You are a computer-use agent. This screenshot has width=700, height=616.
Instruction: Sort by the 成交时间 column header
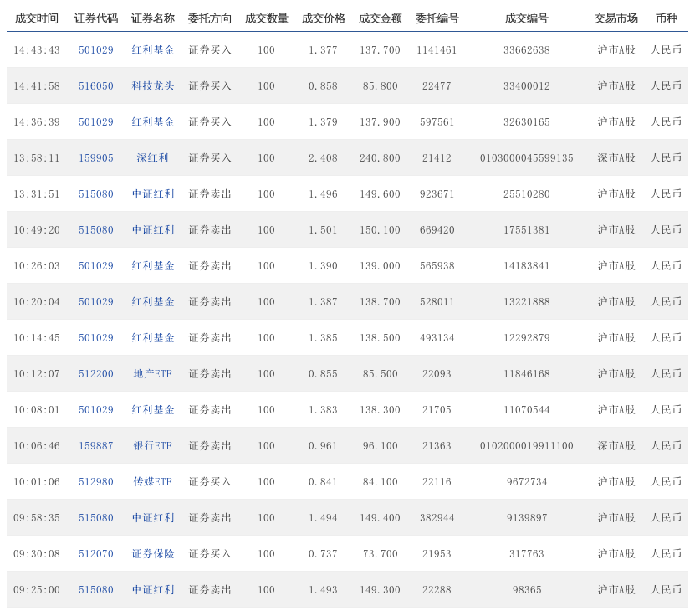click(x=37, y=18)
